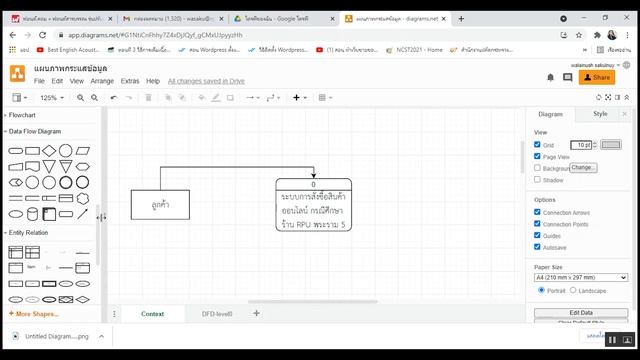This screenshot has width=640, height=360.
Task: Collapse the toolbar with the double chevron
Action: (627, 98)
